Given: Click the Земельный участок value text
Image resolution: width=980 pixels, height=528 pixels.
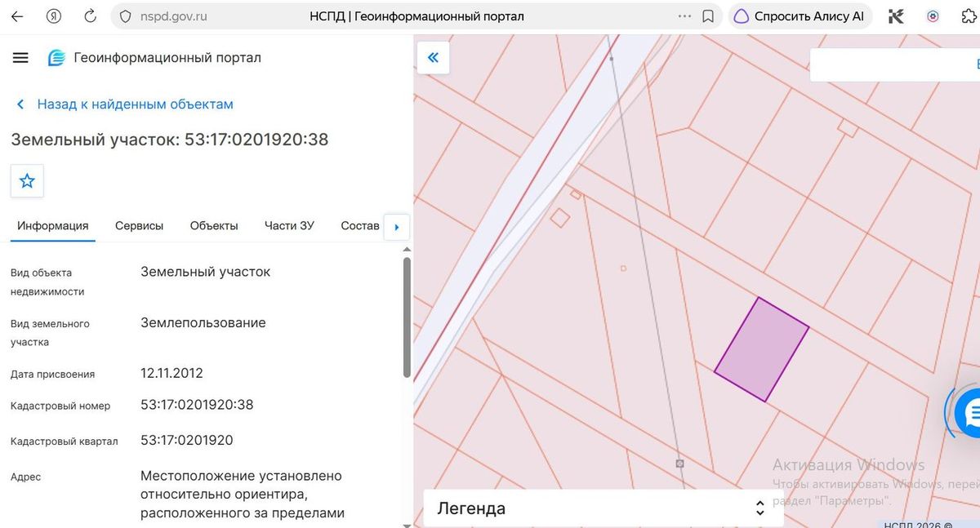Looking at the screenshot, I should [x=205, y=272].
